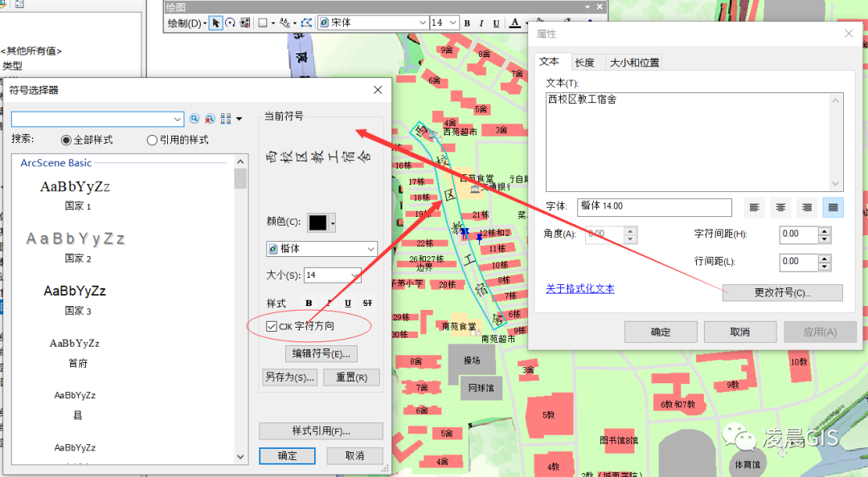Open the dropdown arrow beside view options icon
Image resolution: width=868 pixels, height=477 pixels.
240,119
